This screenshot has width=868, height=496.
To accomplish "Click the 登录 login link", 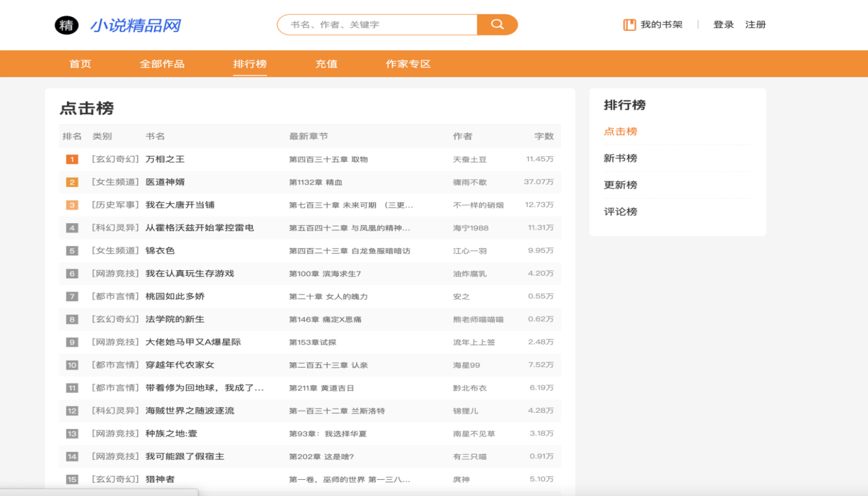I will point(724,25).
